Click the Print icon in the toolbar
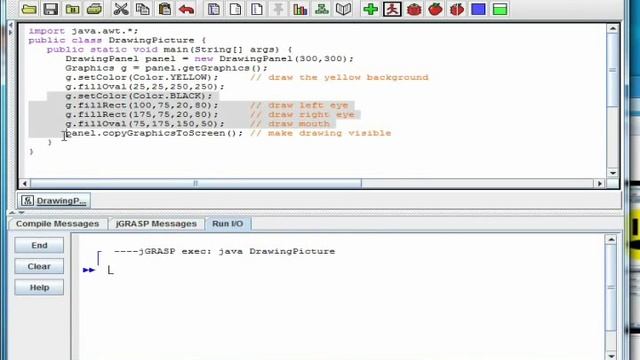Image resolution: width=640 pixels, height=360 pixels. 94,9
